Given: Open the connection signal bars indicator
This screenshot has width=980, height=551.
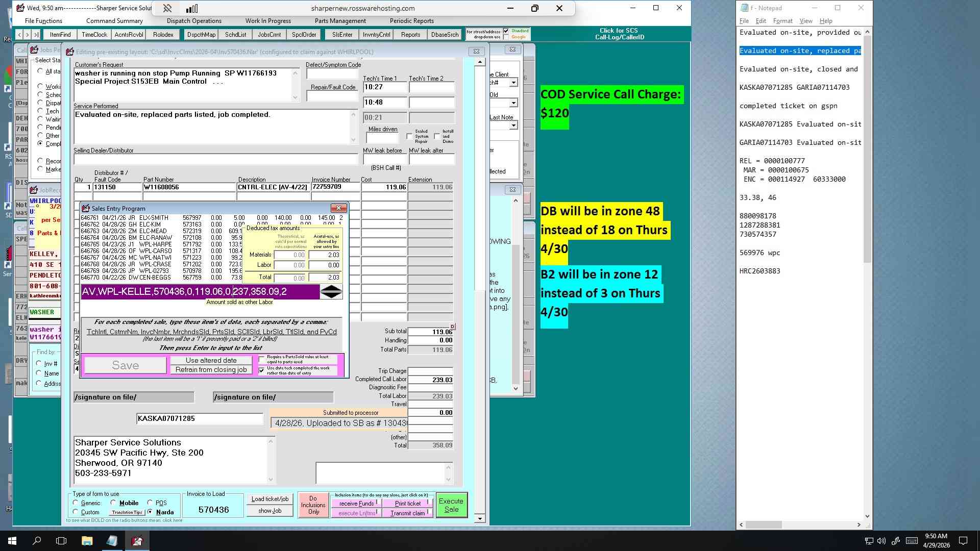Looking at the screenshot, I should point(192,8).
